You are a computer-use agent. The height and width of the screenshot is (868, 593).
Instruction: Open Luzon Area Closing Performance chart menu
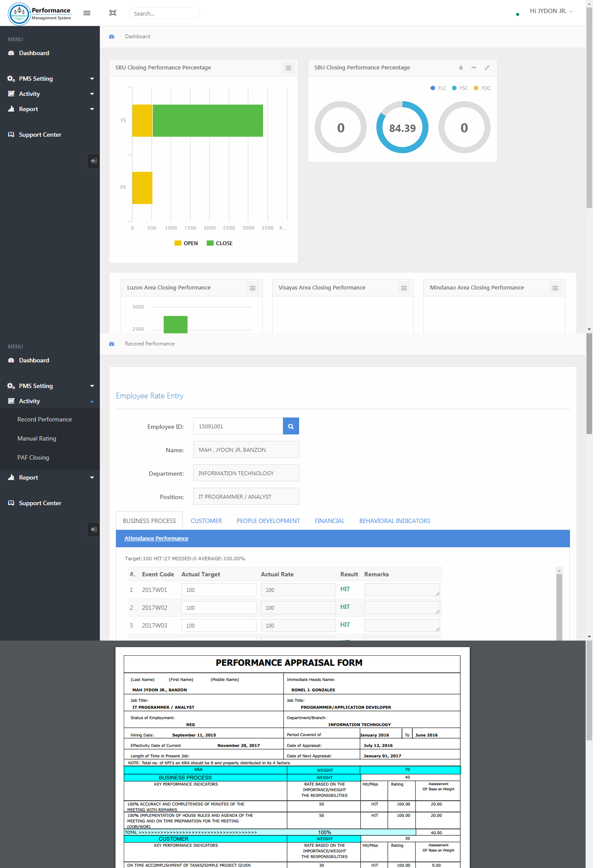253,288
